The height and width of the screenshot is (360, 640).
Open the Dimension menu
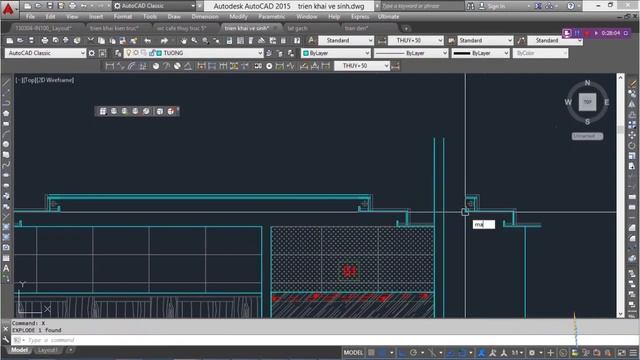point(204,17)
